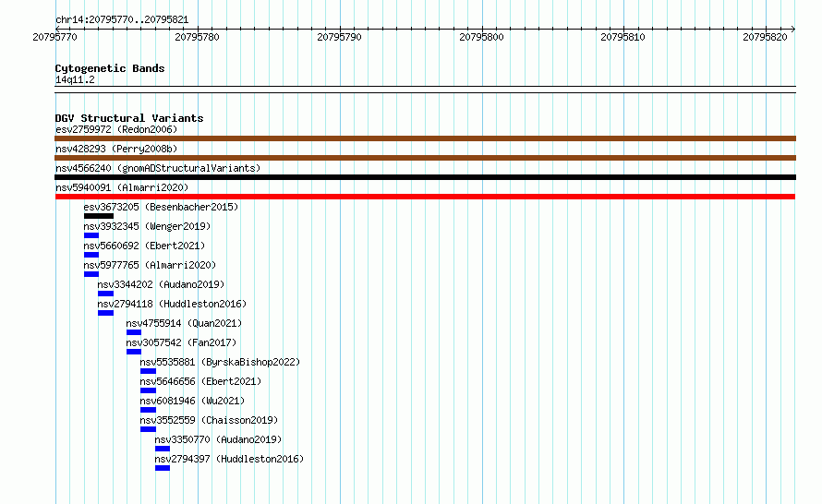Open nsv3932345 (Wenger2019) variant

147,226
